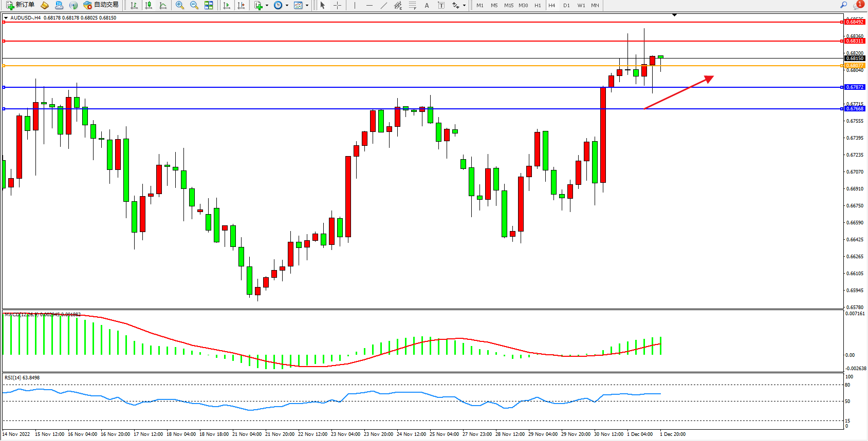Select the Fibonacci retracement tool
Viewport: 868px width, 441px height.
412,5
